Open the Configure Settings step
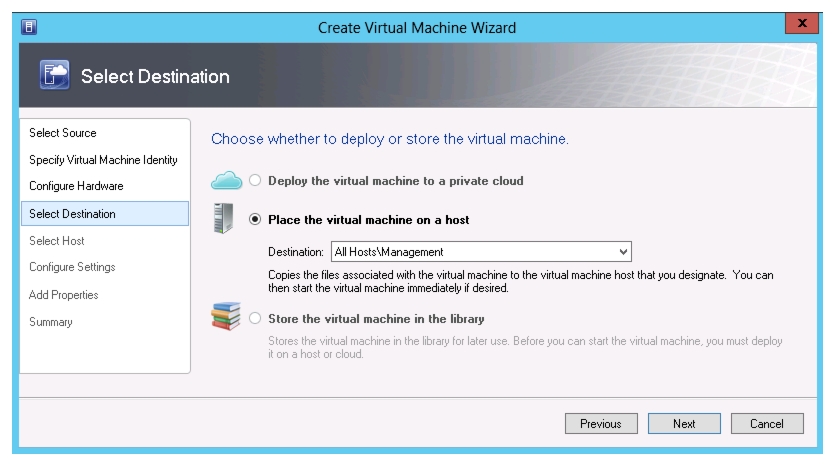This screenshot has width=836, height=467. [x=72, y=267]
